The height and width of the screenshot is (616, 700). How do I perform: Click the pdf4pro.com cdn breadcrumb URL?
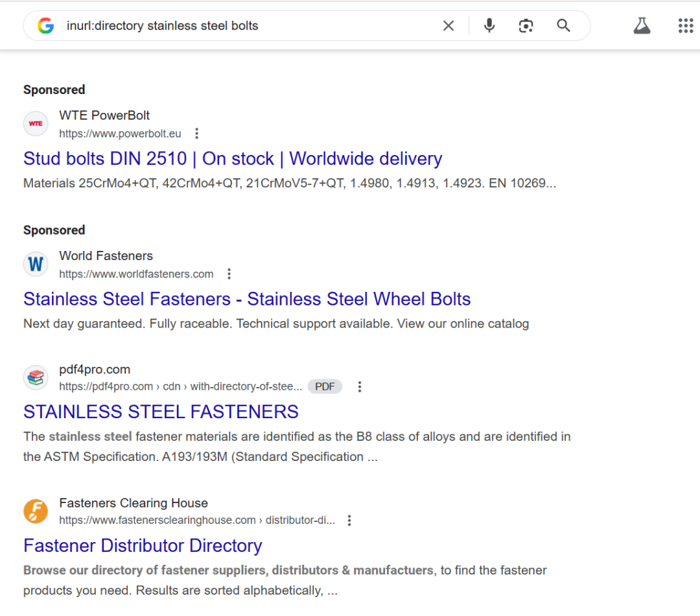coord(180,386)
